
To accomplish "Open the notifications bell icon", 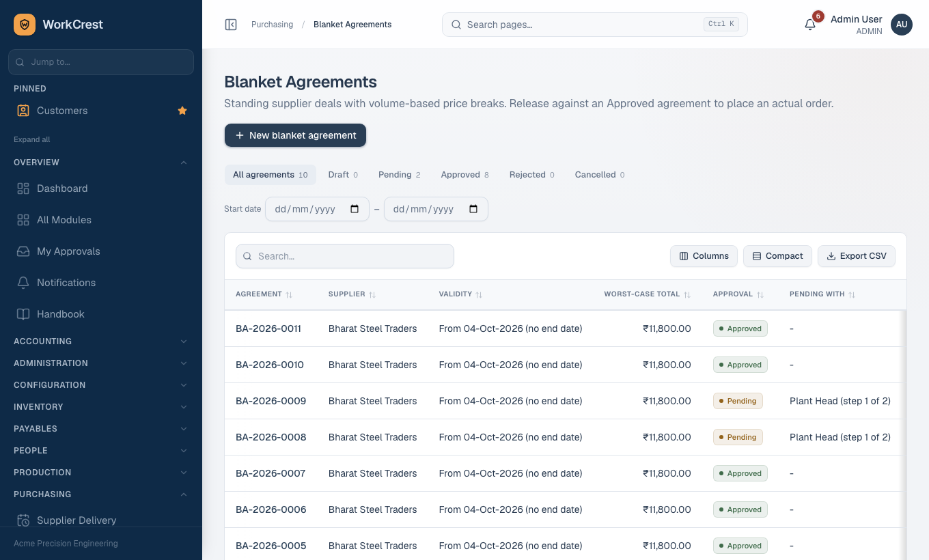I will point(810,25).
